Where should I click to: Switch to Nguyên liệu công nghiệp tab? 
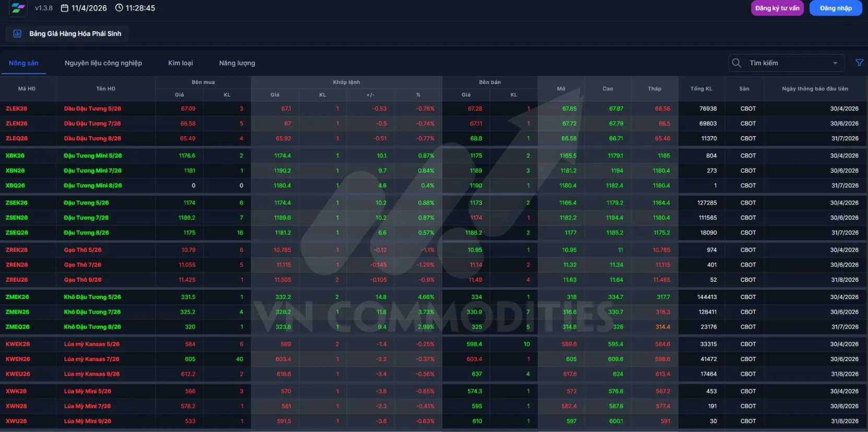coord(103,63)
